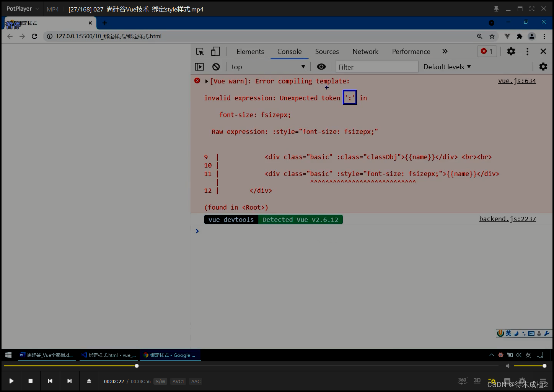Open the Performance tab
The height and width of the screenshot is (392, 554).
click(x=411, y=52)
